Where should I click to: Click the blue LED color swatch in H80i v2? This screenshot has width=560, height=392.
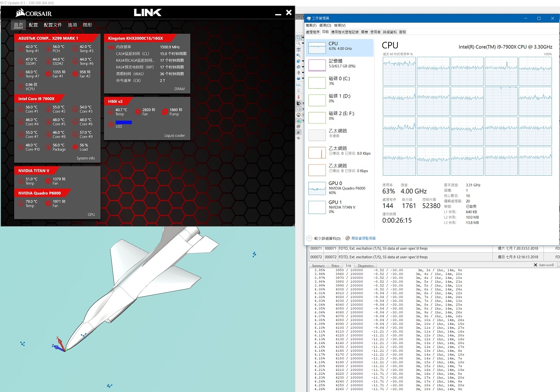pos(124,122)
